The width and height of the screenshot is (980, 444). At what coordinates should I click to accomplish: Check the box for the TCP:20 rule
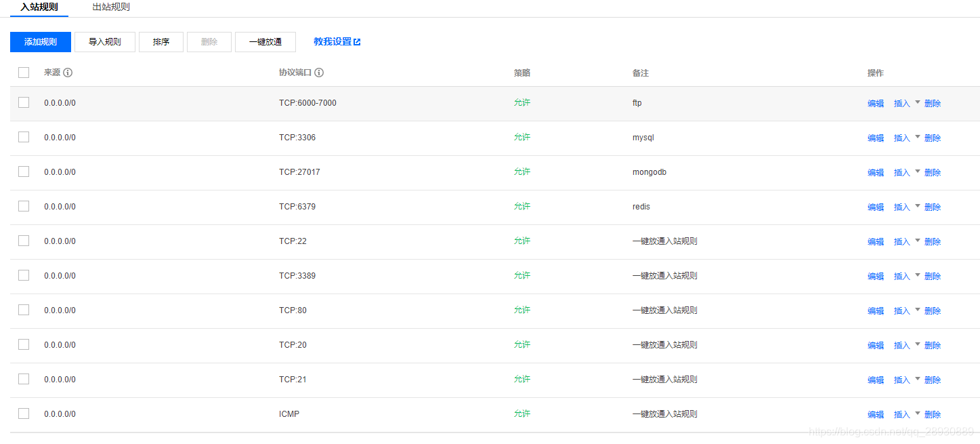click(x=24, y=344)
